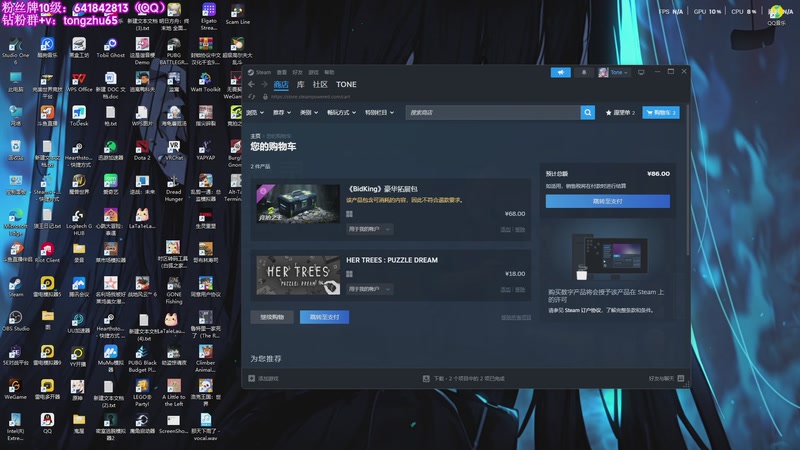This screenshot has height=450, width=800.
Task: Open Dota 2 desktop shortcut
Action: [142, 151]
